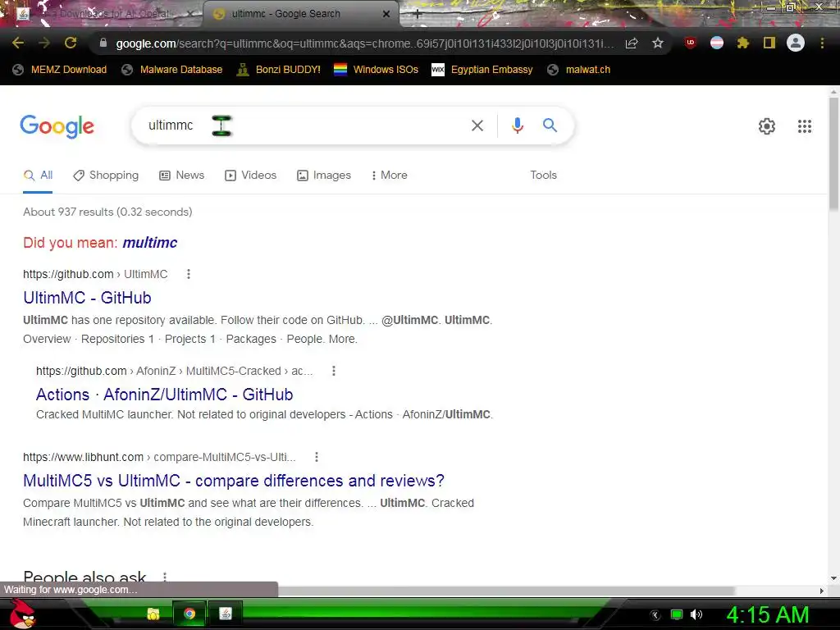Share this page via share icon

pos(632,43)
